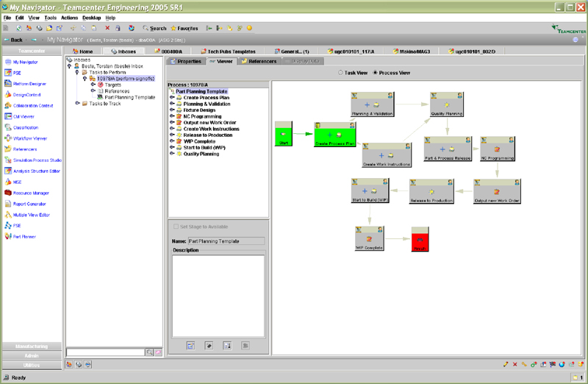Select the Create Process Plan green node
This screenshot has height=384, width=588.
[334, 134]
